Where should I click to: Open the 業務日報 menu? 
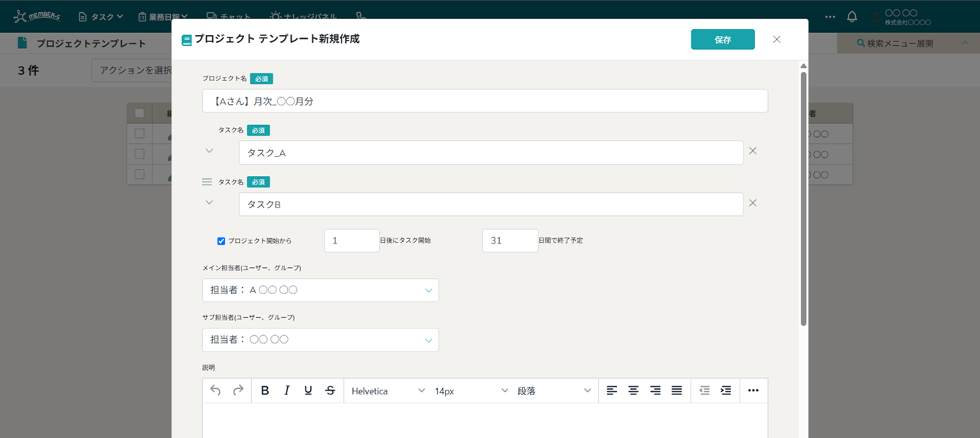tap(165, 16)
